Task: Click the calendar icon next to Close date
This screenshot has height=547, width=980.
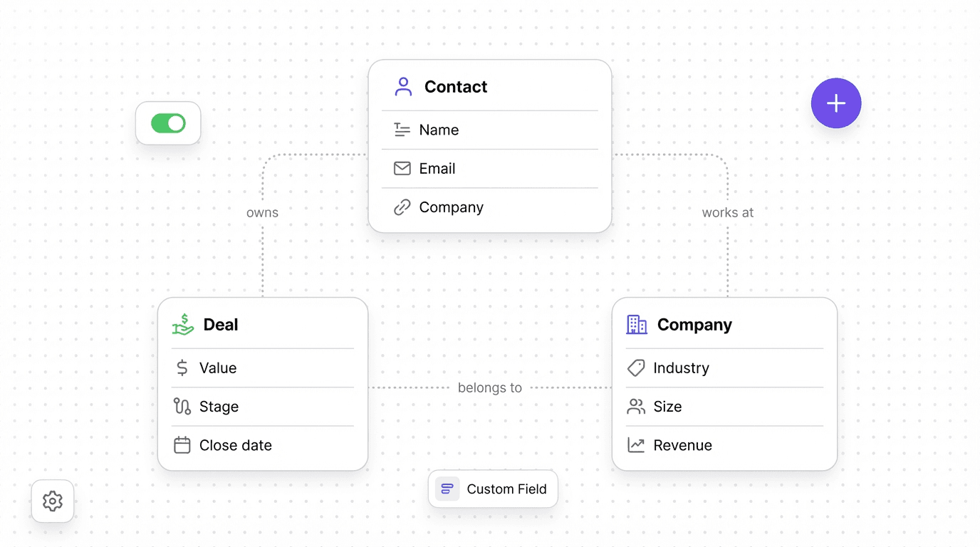Action: point(182,444)
